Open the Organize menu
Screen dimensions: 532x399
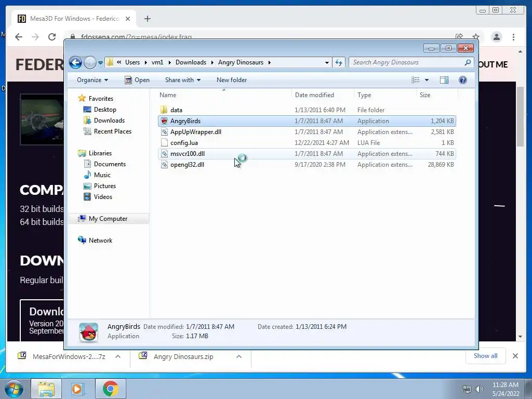click(x=92, y=80)
